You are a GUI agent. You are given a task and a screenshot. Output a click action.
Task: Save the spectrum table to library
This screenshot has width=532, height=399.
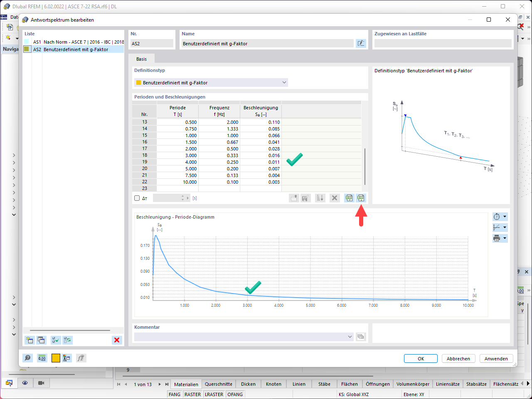point(305,198)
